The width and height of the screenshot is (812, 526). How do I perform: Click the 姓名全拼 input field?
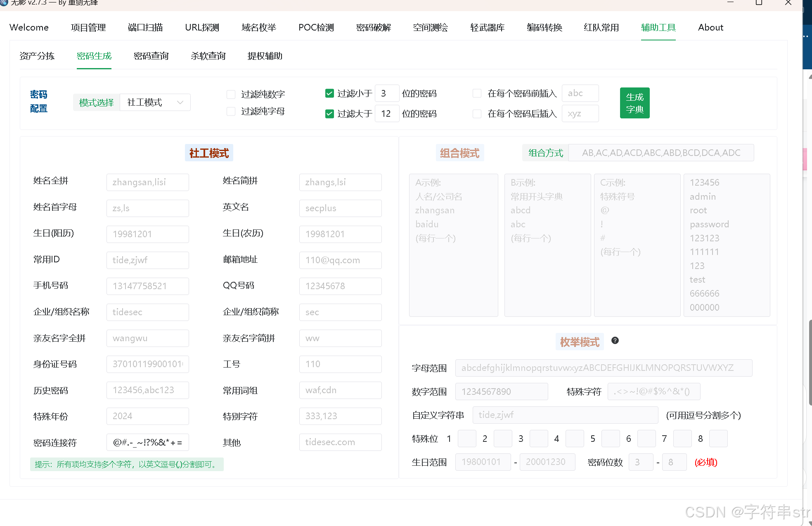click(147, 182)
